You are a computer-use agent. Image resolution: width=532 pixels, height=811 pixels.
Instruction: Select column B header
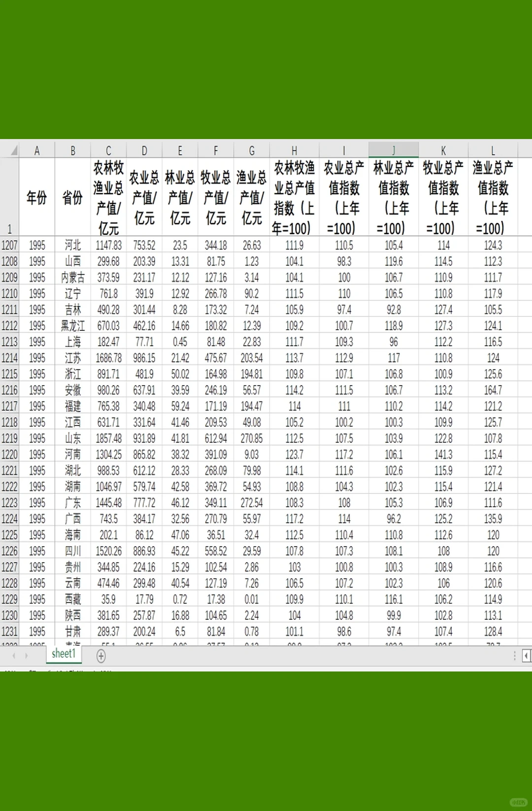(x=73, y=151)
